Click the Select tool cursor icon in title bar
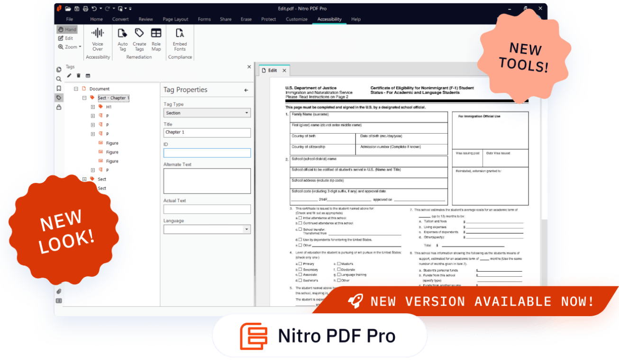 tap(120, 9)
